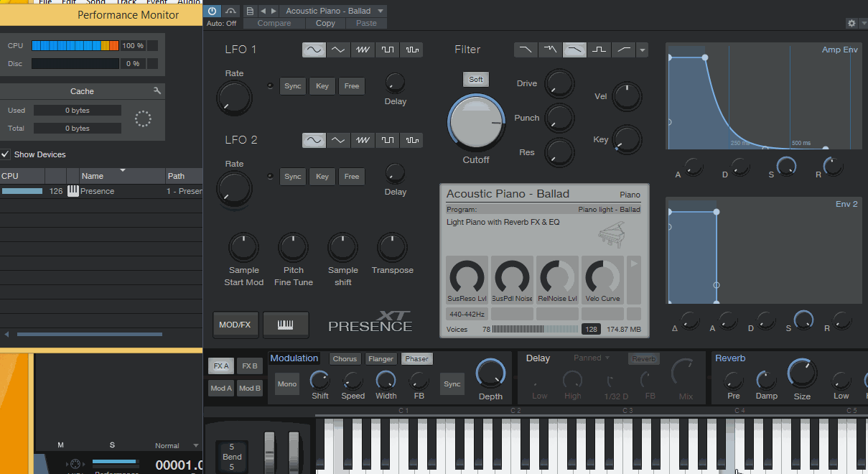Select LFO 1 sine waveform
Screen dimensions: 868x474
pos(314,50)
